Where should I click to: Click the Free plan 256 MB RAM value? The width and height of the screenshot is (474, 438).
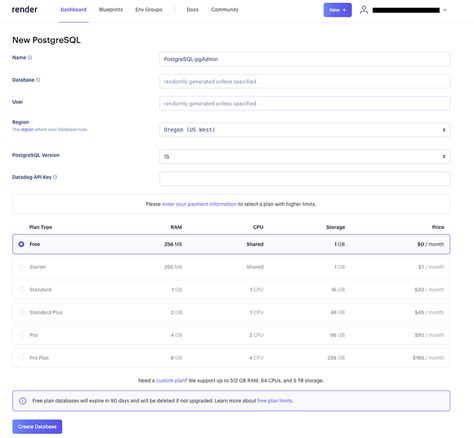pyautogui.click(x=173, y=244)
